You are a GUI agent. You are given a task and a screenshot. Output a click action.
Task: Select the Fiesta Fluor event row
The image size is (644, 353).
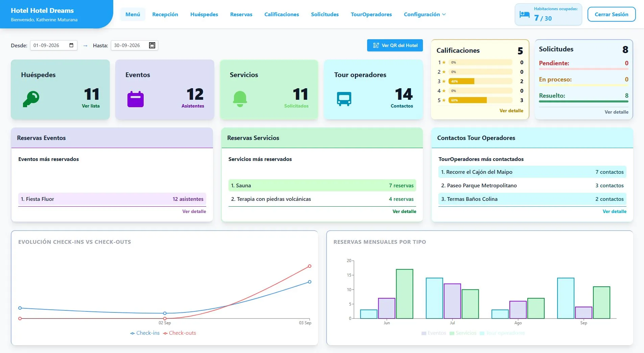click(x=112, y=199)
